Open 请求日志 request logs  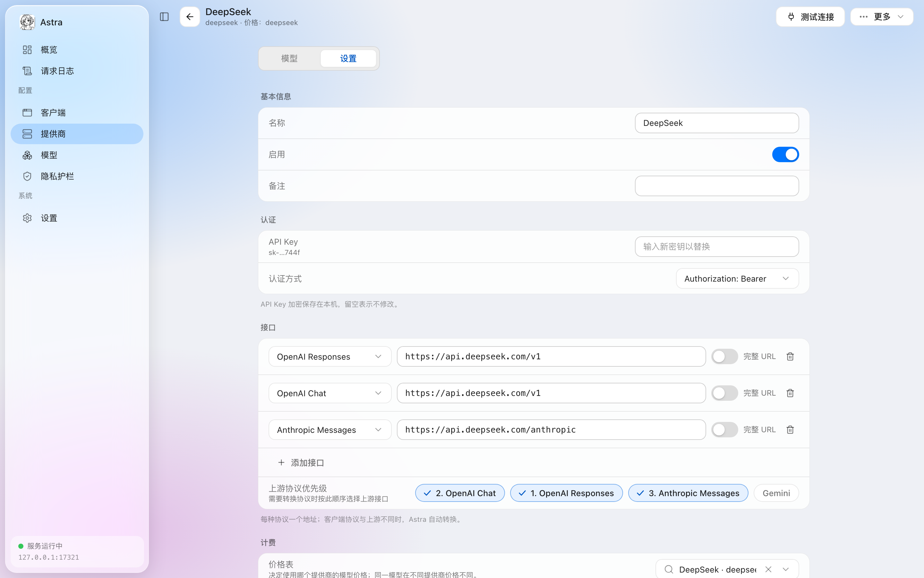point(77,71)
